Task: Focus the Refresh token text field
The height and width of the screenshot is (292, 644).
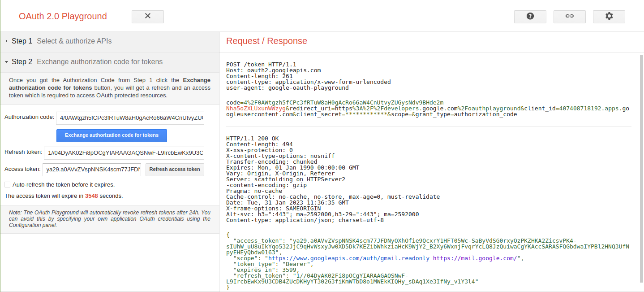Action: (x=124, y=153)
